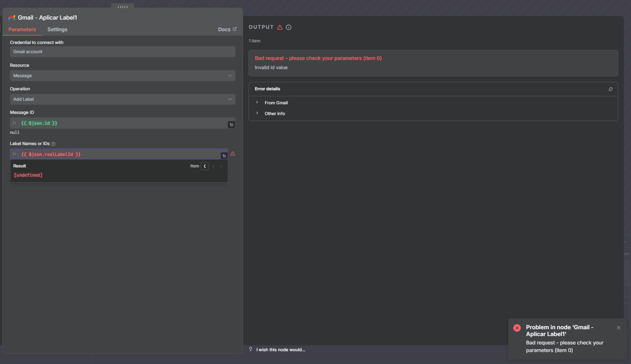Open the Resource dropdown showing Message

coord(122,76)
